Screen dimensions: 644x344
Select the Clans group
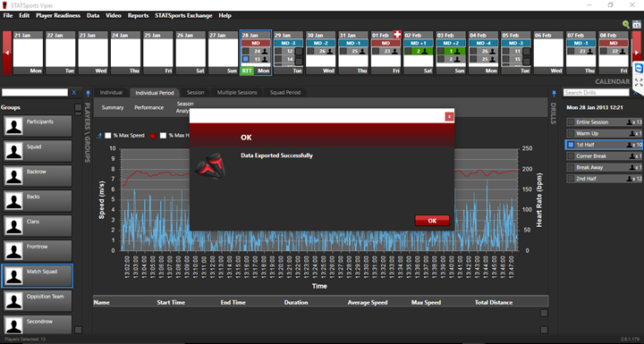tap(38, 226)
